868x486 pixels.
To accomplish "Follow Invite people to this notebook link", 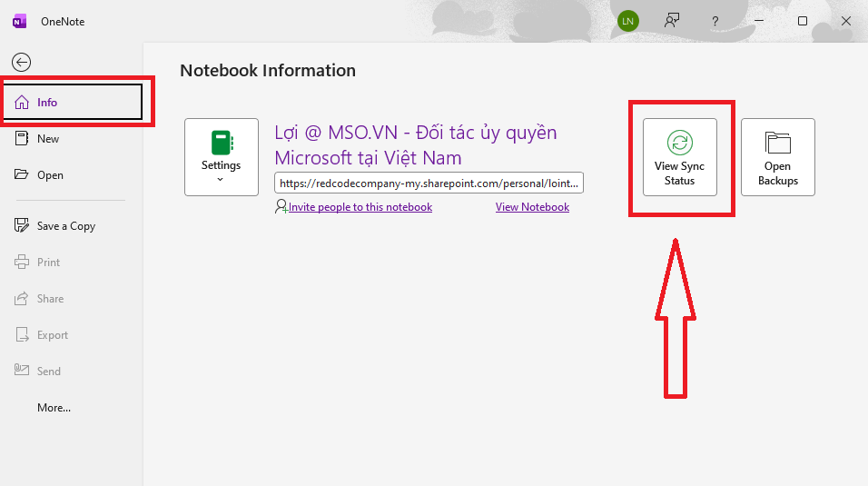I will coord(360,207).
